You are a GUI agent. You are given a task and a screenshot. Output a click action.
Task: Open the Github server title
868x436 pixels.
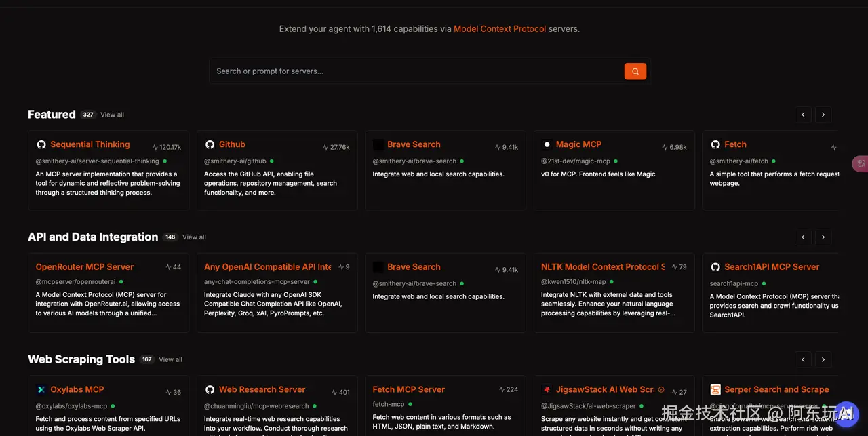[x=232, y=144]
